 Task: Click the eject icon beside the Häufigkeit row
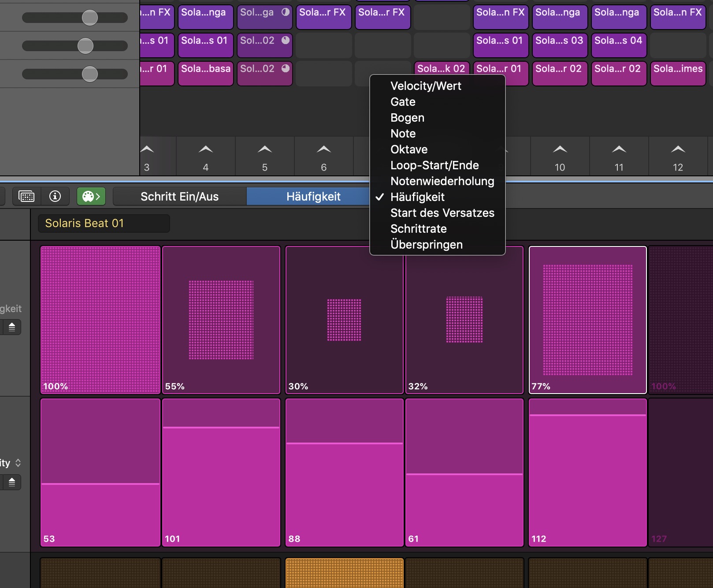click(x=11, y=327)
